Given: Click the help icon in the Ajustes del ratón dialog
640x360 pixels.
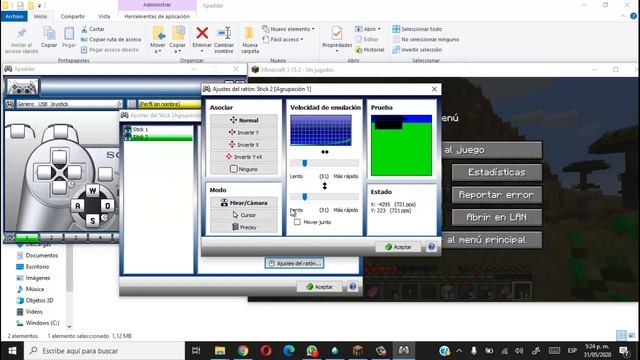Looking at the screenshot, I should 431,247.
